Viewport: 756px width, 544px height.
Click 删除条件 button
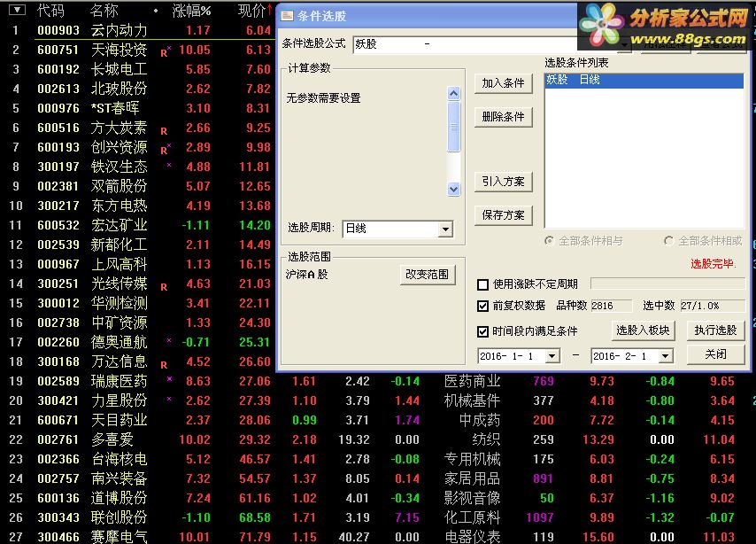click(504, 117)
